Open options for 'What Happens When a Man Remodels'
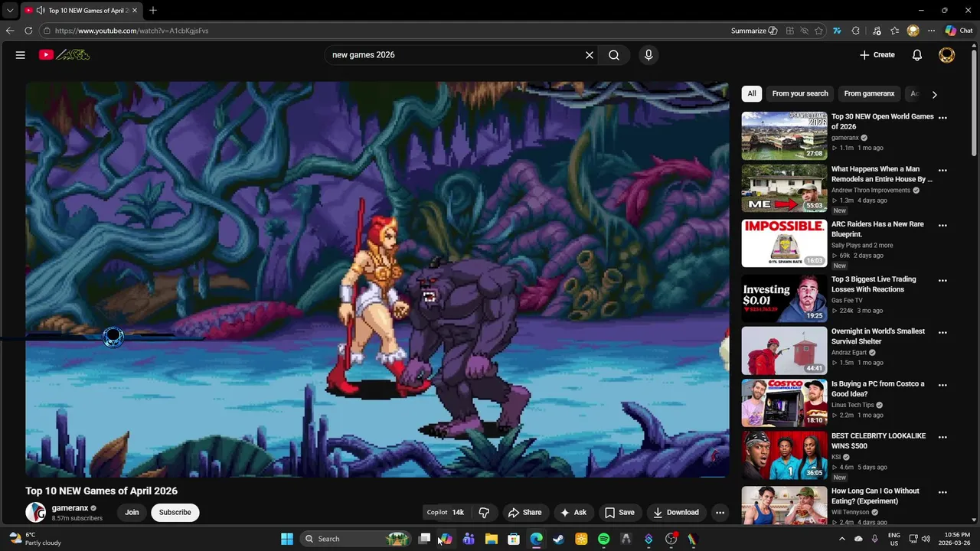980x551 pixels. point(942,171)
